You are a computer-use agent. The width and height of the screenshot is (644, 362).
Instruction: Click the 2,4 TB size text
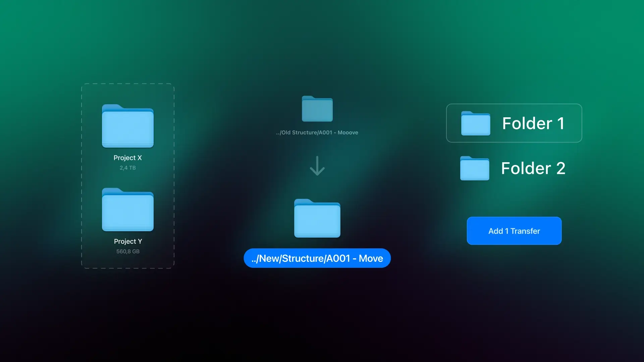[128, 168]
